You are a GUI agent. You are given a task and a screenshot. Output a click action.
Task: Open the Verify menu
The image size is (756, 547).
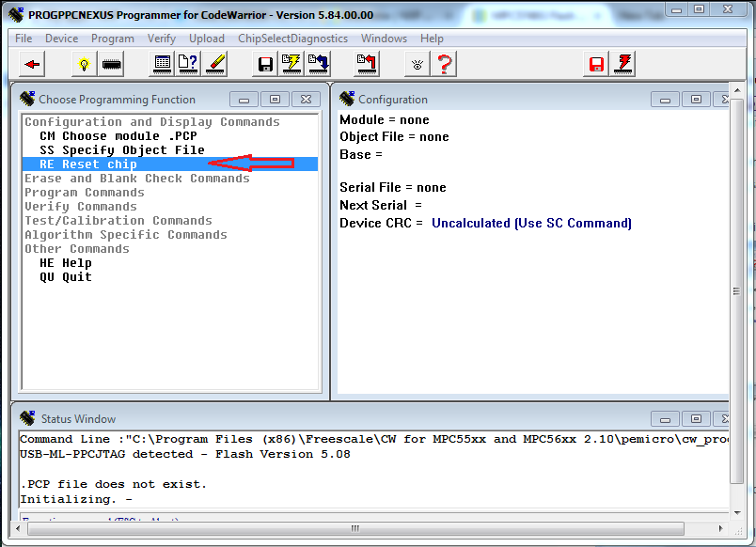click(162, 39)
